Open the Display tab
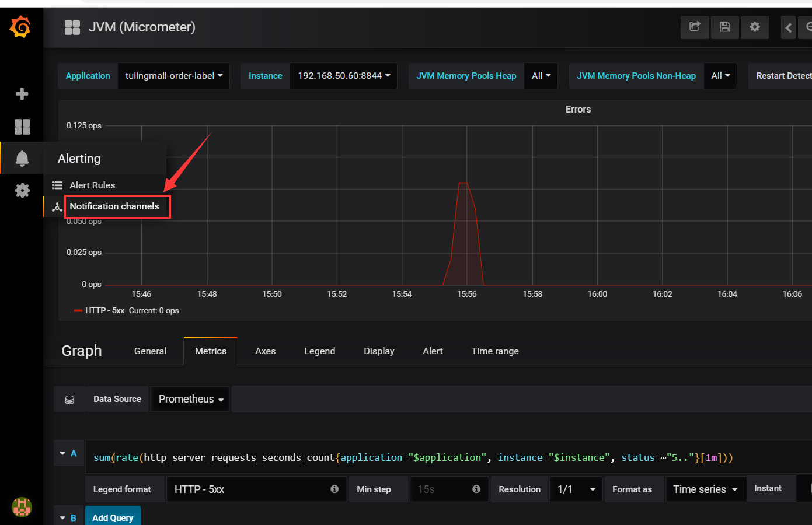 point(379,351)
